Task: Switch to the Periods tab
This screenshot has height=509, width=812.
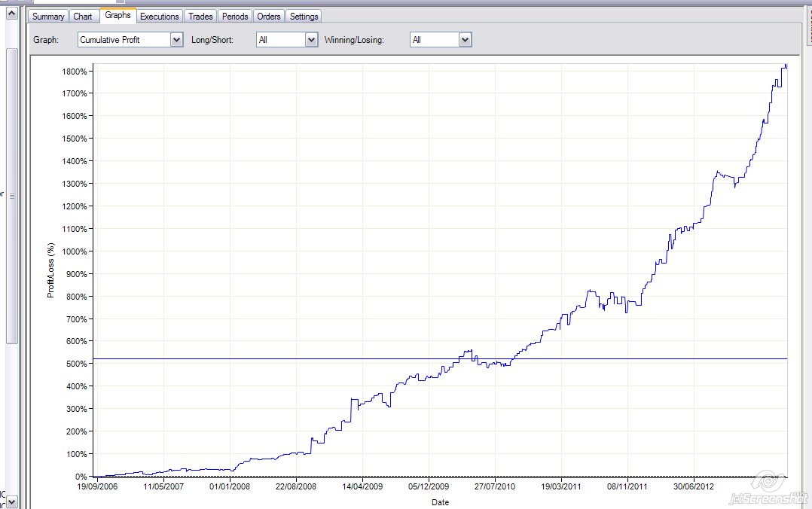Action: 235,16
